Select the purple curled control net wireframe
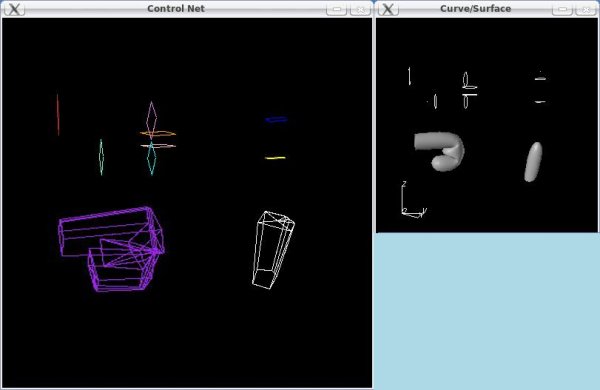 pyautogui.click(x=111, y=249)
